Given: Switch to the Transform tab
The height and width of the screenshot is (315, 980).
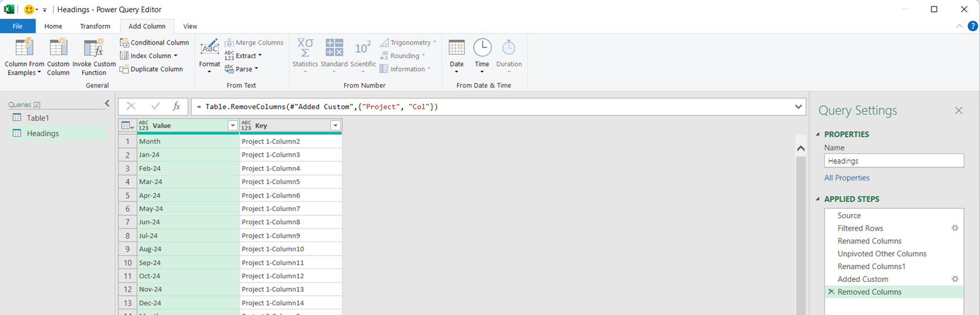Looking at the screenshot, I should pos(95,26).
